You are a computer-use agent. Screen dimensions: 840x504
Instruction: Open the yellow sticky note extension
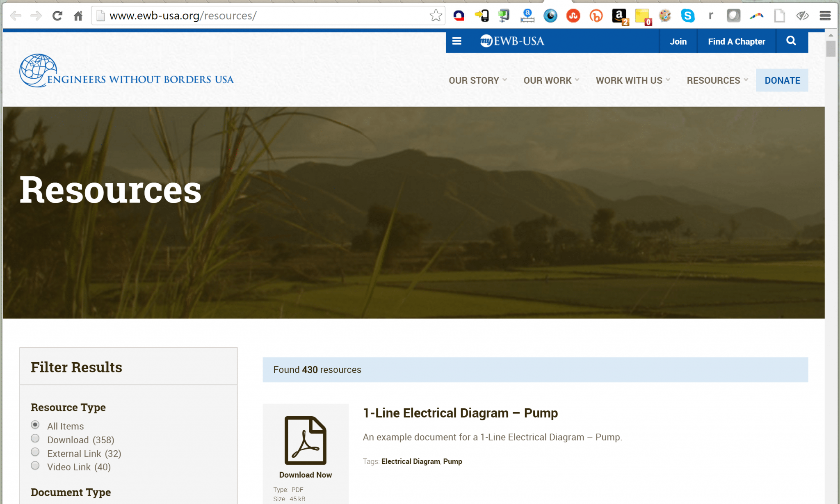pyautogui.click(x=643, y=17)
